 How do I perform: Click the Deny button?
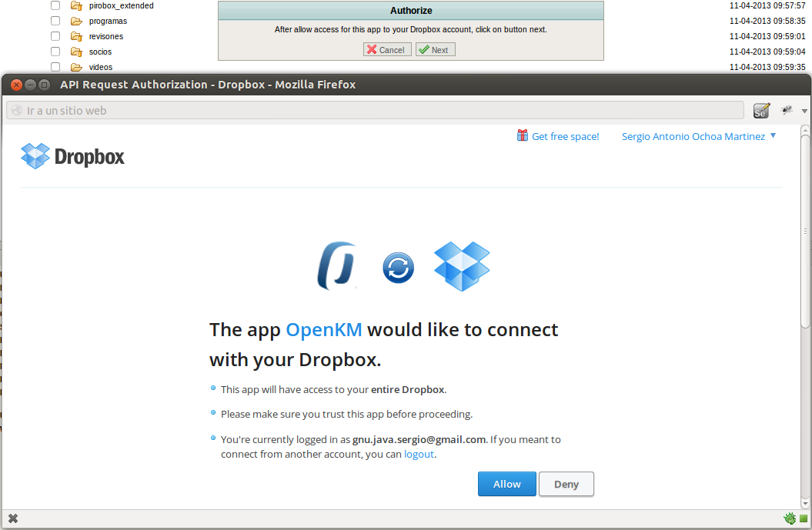pos(566,484)
